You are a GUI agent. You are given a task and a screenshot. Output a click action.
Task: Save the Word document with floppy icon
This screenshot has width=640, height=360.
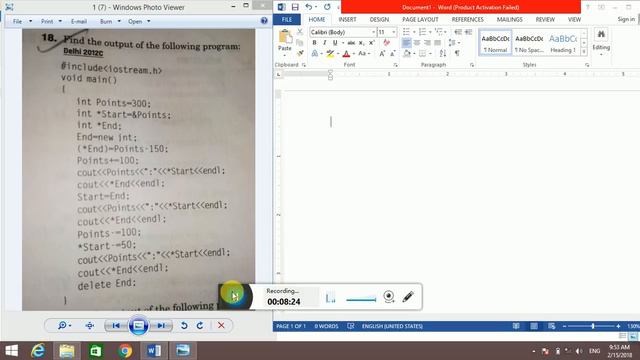point(295,7)
